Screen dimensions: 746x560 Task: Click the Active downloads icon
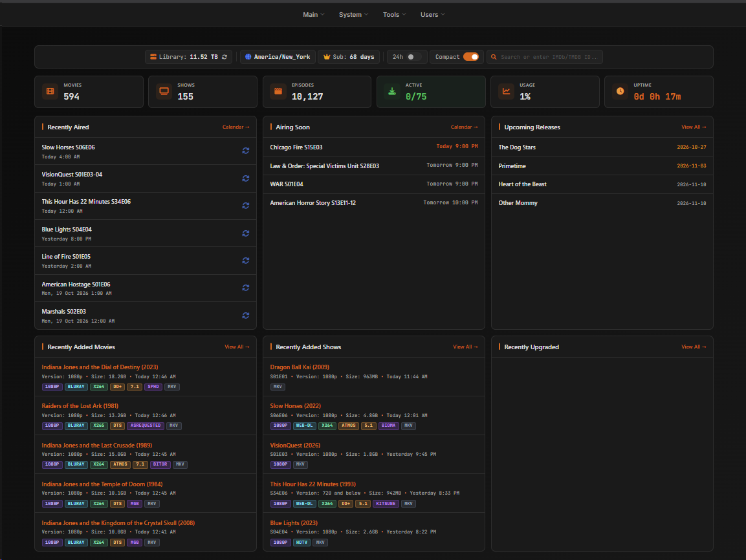coord(392,91)
